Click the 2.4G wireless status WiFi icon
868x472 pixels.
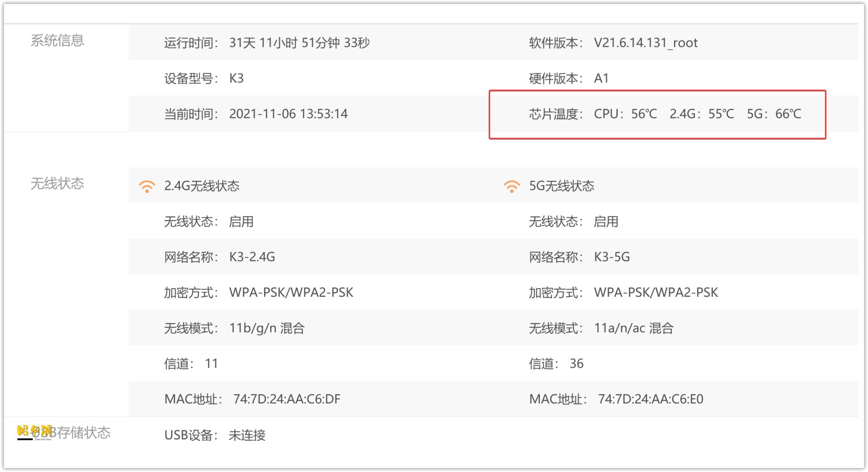pyautogui.click(x=147, y=186)
